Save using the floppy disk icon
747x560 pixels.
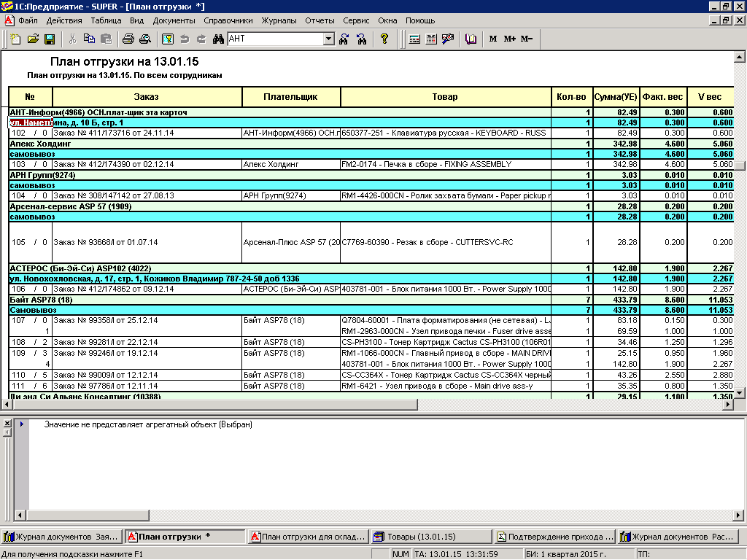coord(50,39)
